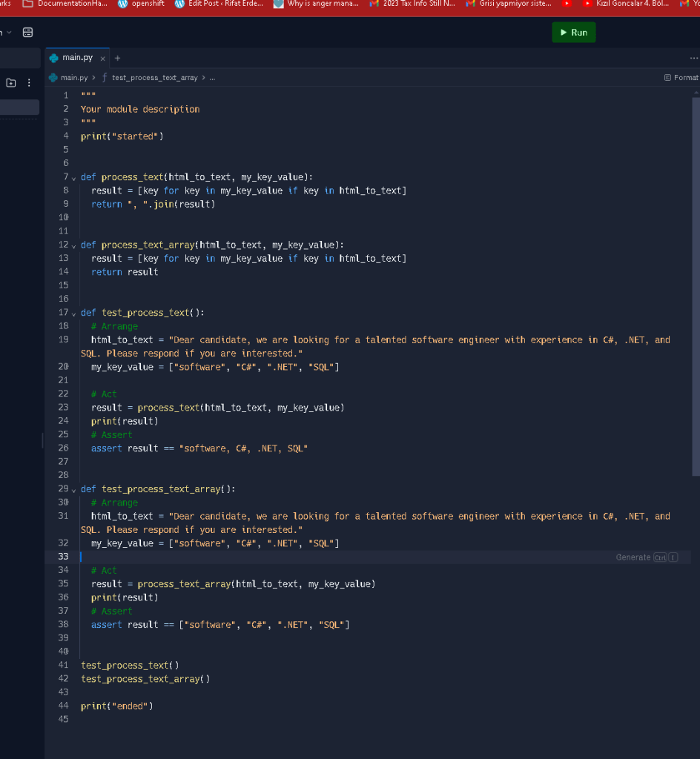This screenshot has width=700, height=759.
Task: Select the highlighted file row in the sidebar
Action: [x=19, y=107]
